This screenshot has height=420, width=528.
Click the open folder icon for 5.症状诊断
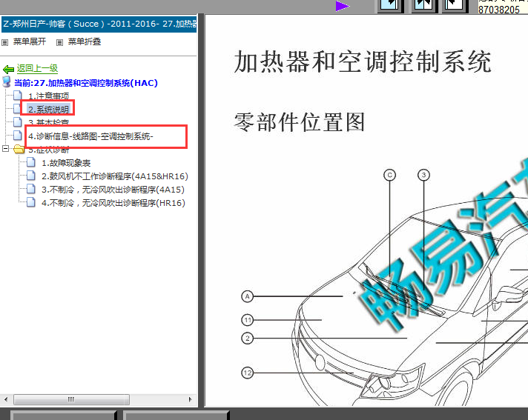(19, 149)
